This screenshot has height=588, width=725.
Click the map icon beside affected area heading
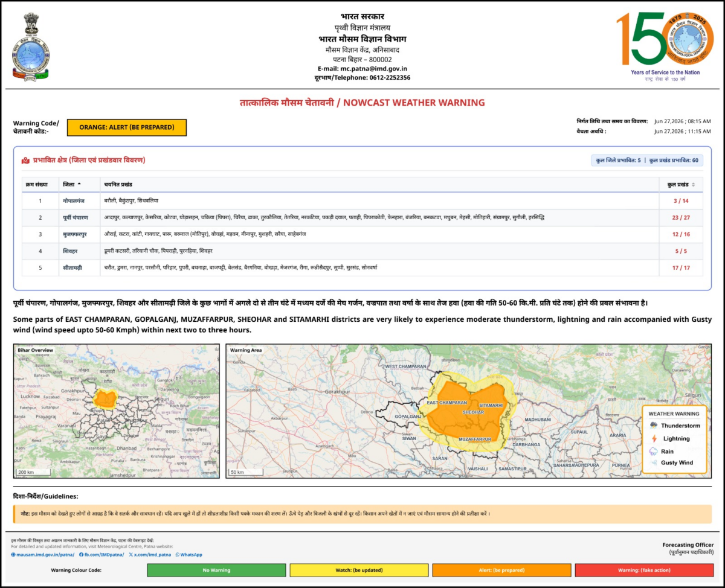(25, 161)
